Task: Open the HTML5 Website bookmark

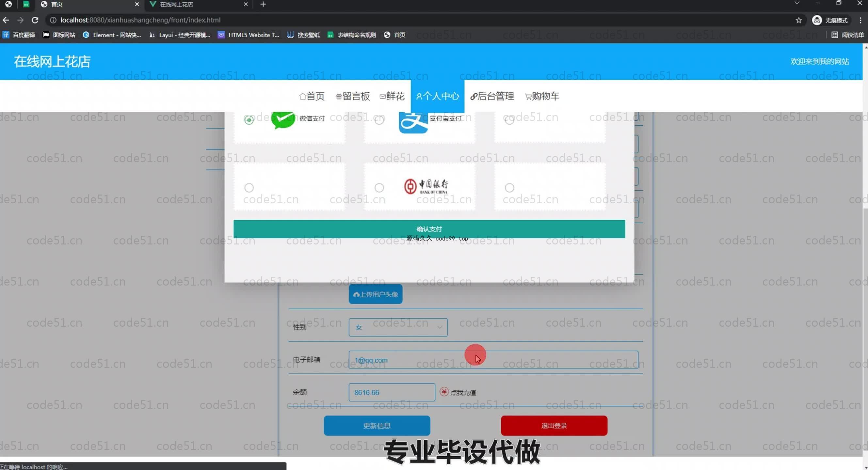Action: coord(249,35)
